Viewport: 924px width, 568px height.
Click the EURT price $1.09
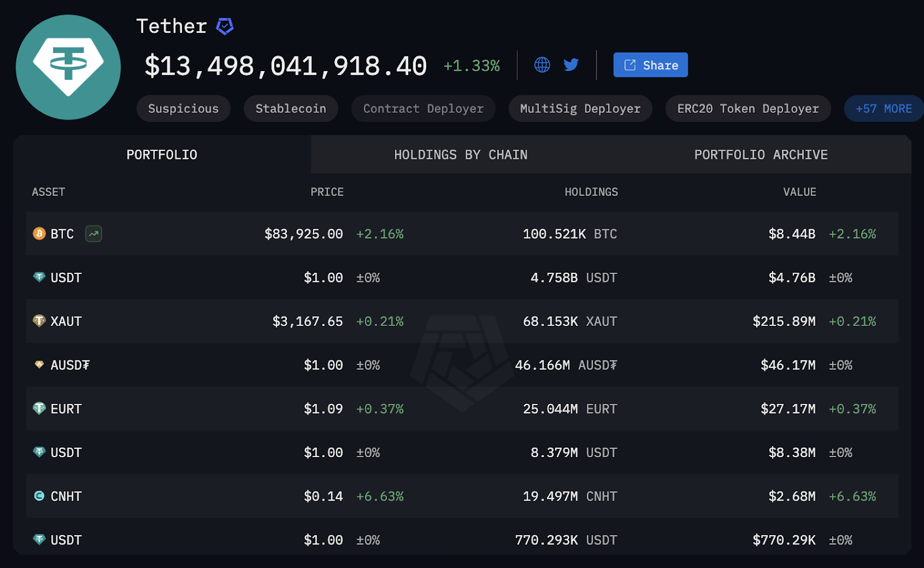coord(323,409)
